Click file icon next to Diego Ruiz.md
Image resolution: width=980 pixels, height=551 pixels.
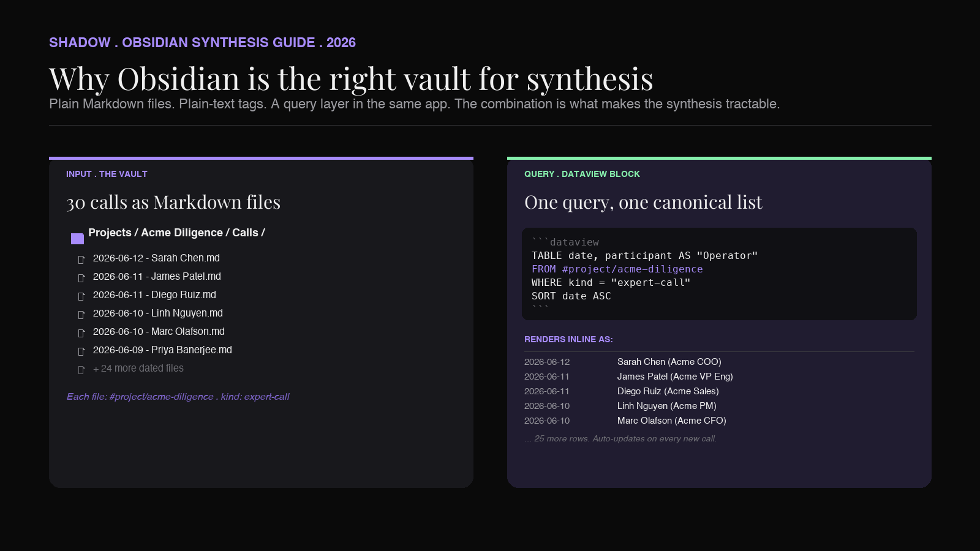81,296
